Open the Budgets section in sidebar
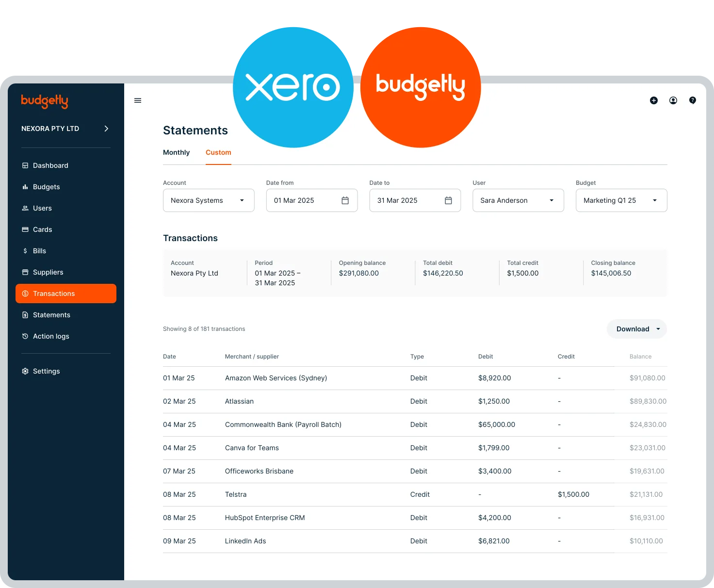Image resolution: width=714 pixels, height=588 pixels. click(46, 187)
